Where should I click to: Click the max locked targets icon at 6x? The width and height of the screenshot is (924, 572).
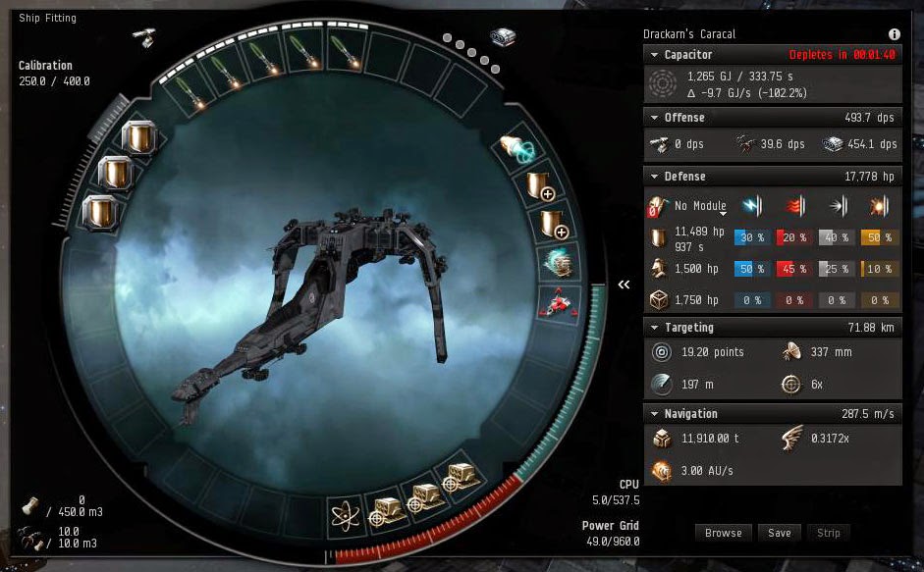coord(790,384)
